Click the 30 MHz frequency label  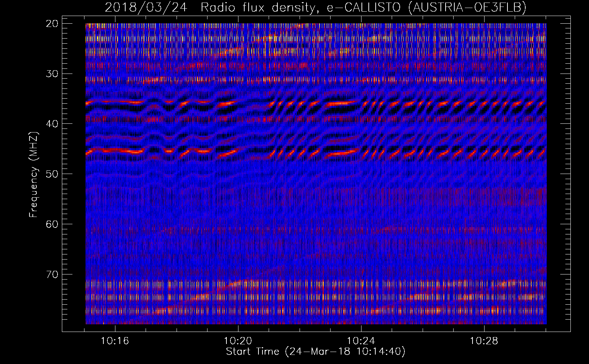52,74
